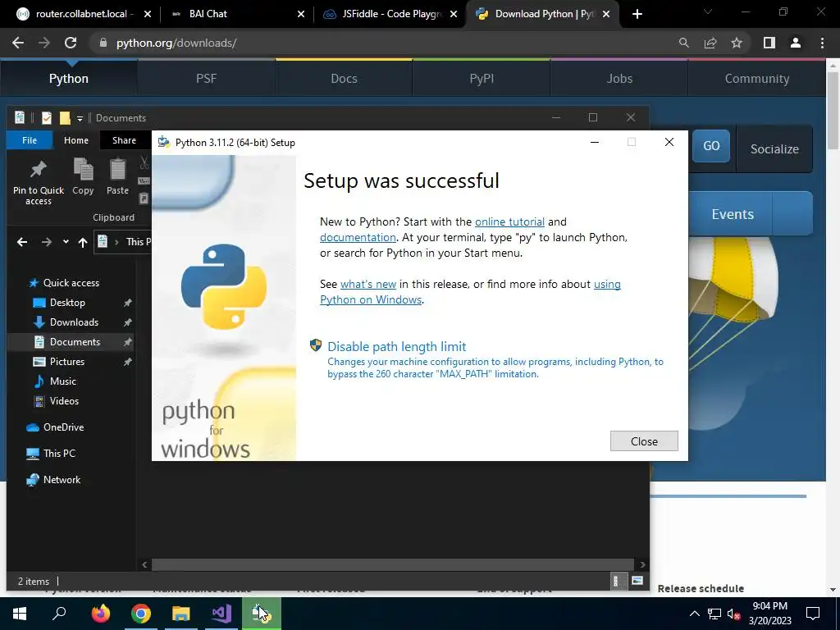Click explorer up arrow in Documents window
The width and height of the screenshot is (840, 630).
pos(83,242)
